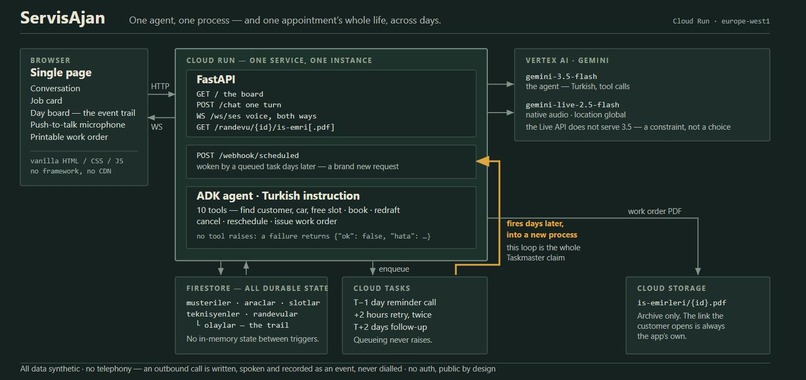Viewport: 806px width, 380px height.
Task: Click 'VERTEX AI · GEMINI' heading
Action: tap(567, 60)
